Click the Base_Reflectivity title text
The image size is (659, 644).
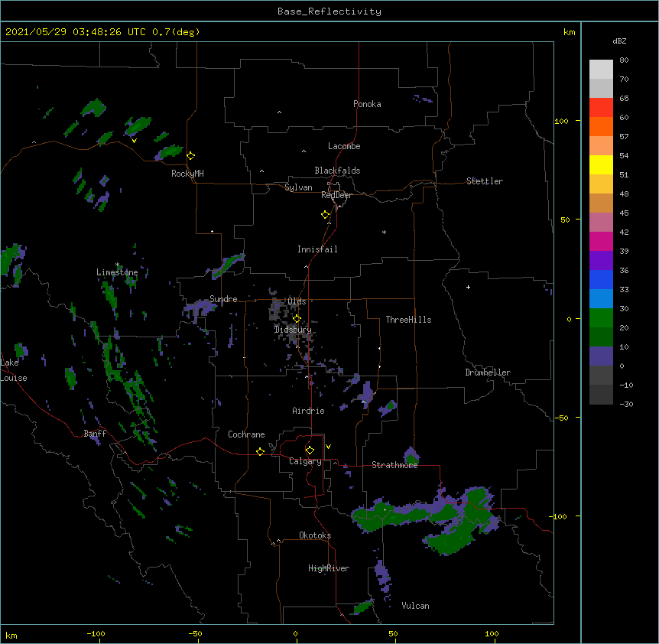pos(329,11)
